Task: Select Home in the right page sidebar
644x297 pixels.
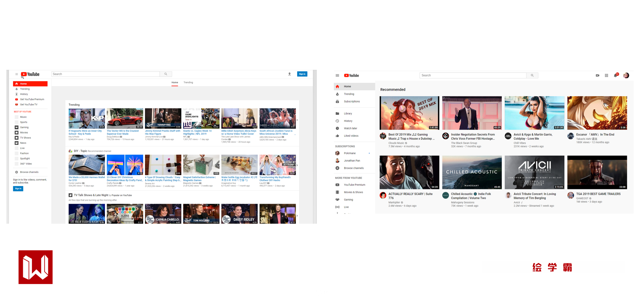Action: [x=355, y=86]
